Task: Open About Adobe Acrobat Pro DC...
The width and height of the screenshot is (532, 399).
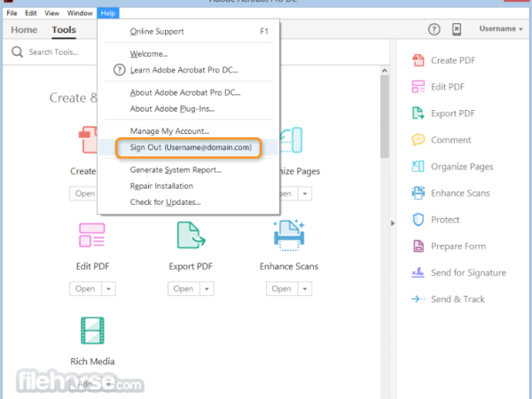Action: tap(188, 92)
